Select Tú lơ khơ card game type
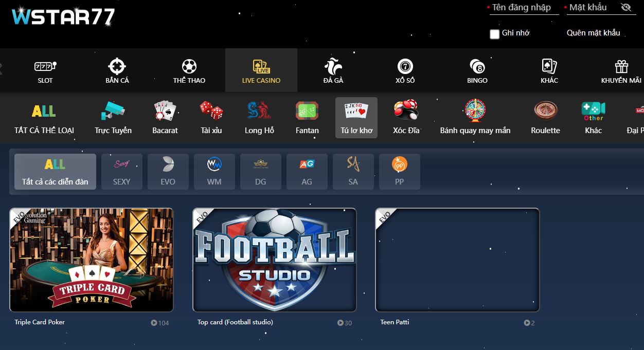644x350 pixels. [x=356, y=118]
